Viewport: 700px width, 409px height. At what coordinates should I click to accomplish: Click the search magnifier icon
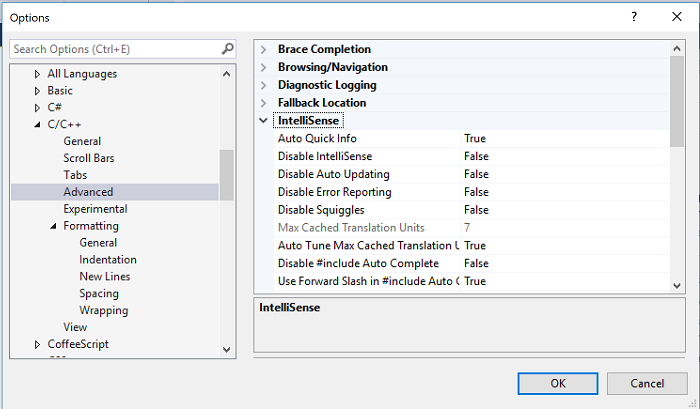pyautogui.click(x=227, y=49)
